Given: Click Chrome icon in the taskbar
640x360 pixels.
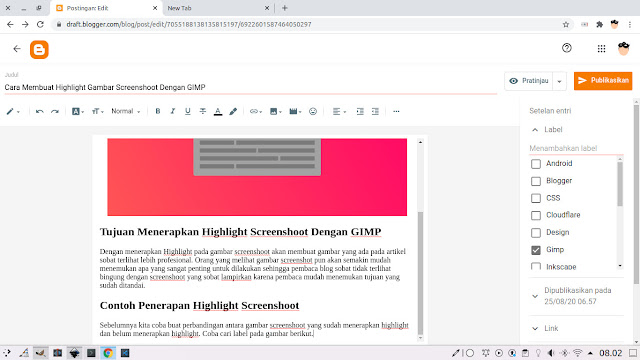Looking at the screenshot, I should coord(108,353).
